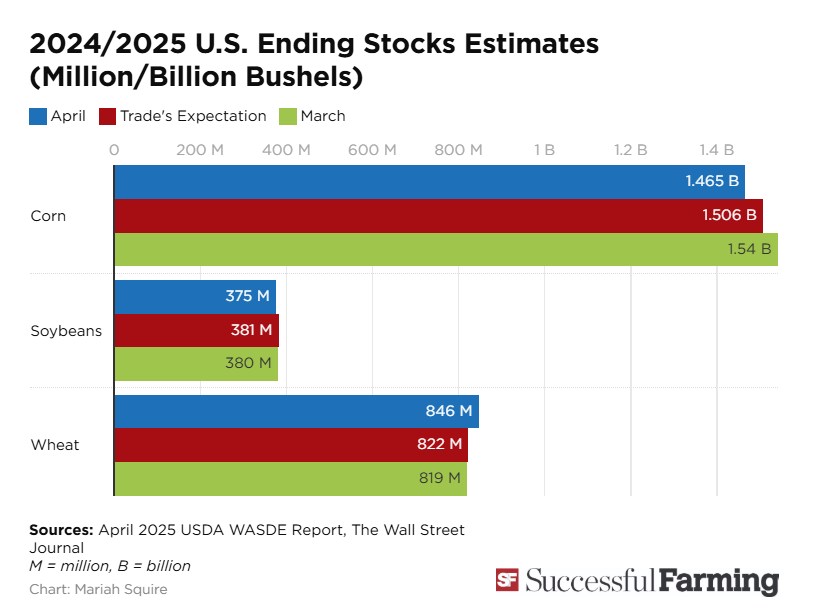833x609 pixels.
Task: Pick the Wheat March 819 M bar
Action: pyautogui.click(x=290, y=478)
